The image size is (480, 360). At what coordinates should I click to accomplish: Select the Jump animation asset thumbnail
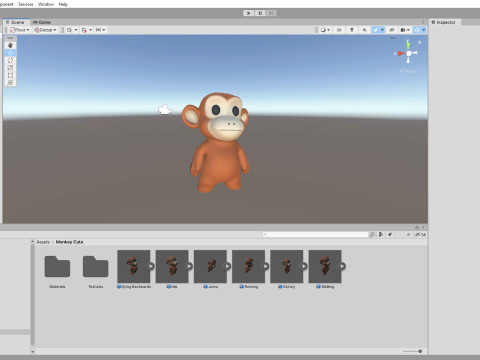click(x=210, y=266)
